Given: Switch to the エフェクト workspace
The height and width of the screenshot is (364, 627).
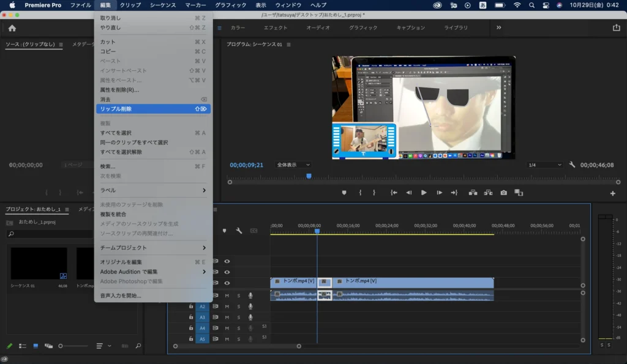Looking at the screenshot, I should point(275,28).
